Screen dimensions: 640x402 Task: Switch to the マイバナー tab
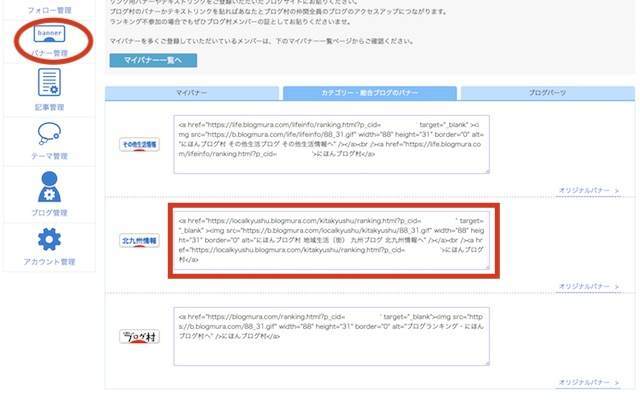(x=192, y=93)
